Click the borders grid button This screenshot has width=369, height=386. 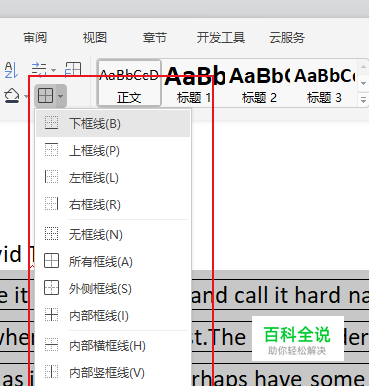click(45, 96)
